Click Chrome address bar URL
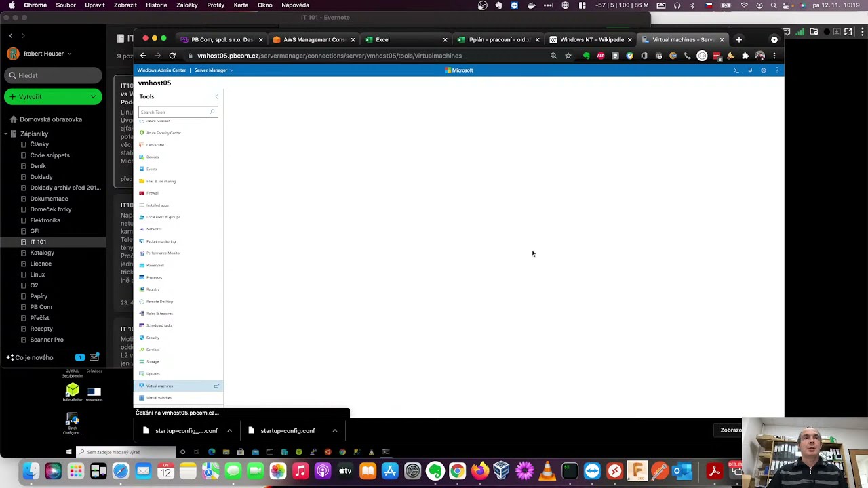 pyautogui.click(x=330, y=56)
